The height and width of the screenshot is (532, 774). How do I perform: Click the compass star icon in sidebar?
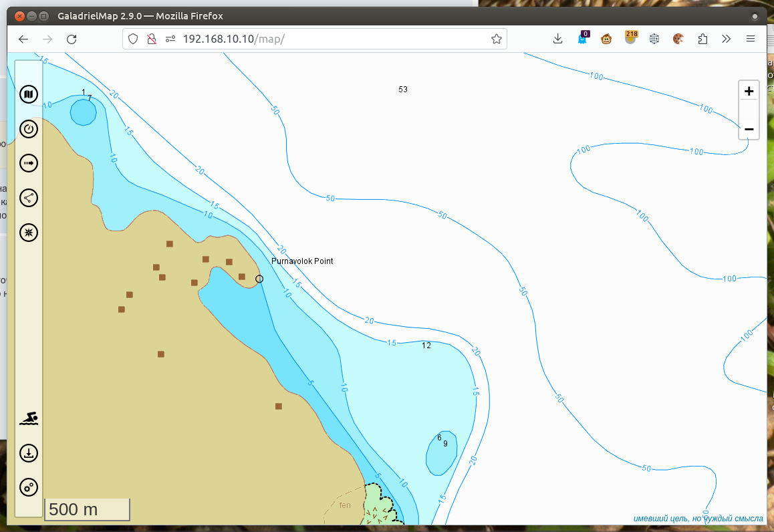[x=28, y=233]
